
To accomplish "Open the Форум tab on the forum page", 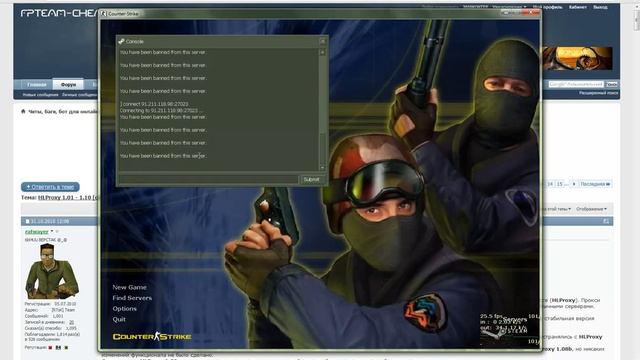I will click(x=68, y=84).
